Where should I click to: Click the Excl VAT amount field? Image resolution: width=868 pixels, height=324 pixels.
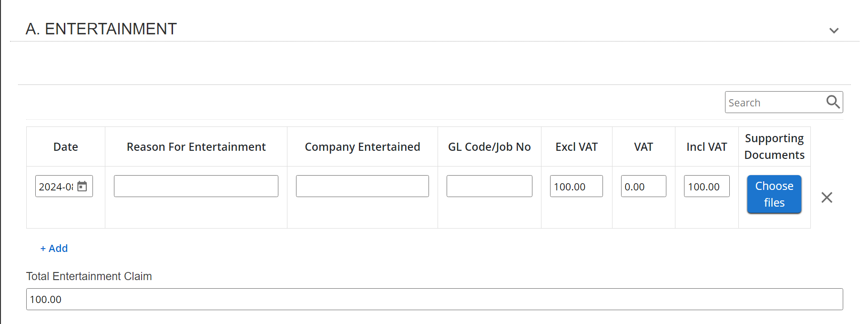(x=576, y=186)
